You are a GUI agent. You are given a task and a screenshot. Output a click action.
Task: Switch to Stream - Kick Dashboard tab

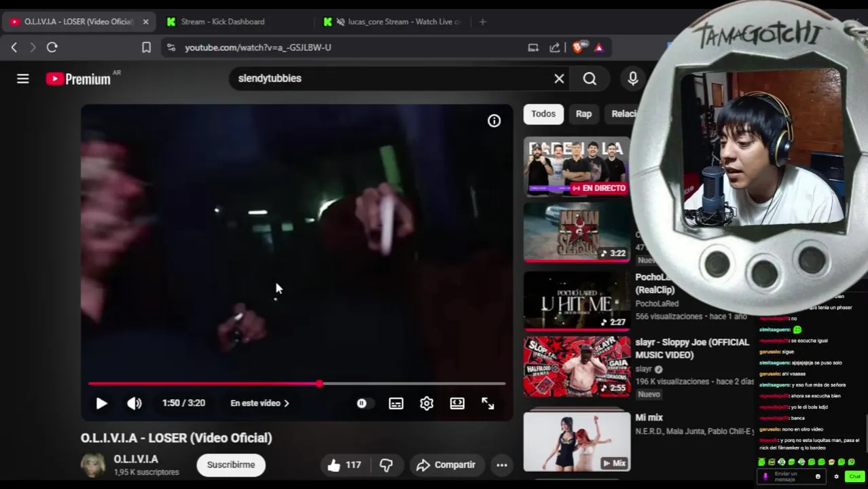pos(223,22)
